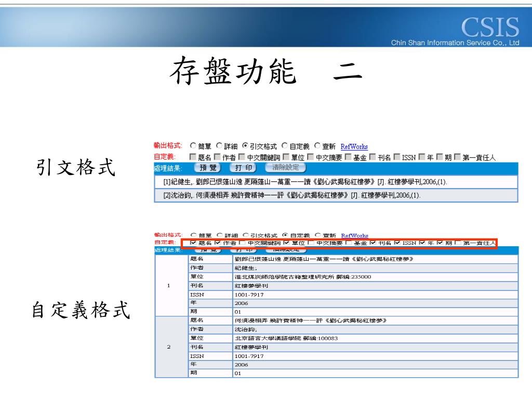The image size is (532, 399).
Task: Click the 清除設定 clear settings button
Action: (285, 168)
